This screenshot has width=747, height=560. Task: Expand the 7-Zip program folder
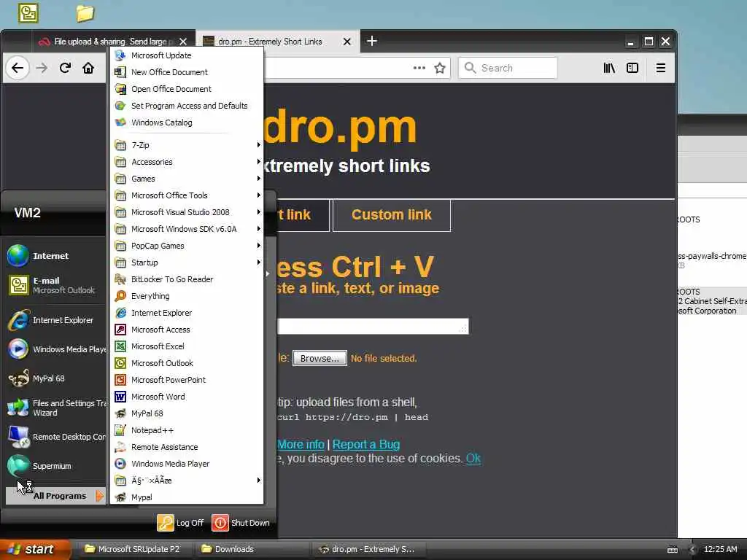coord(187,145)
